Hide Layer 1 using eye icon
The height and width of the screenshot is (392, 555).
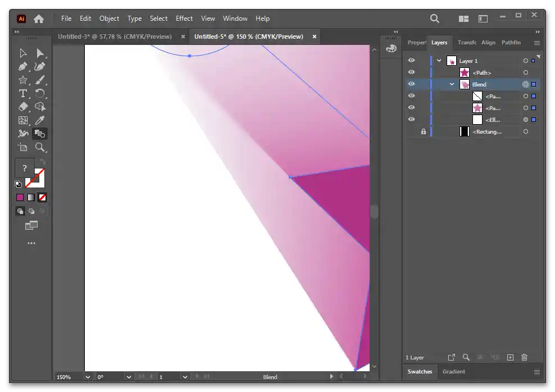[412, 61]
